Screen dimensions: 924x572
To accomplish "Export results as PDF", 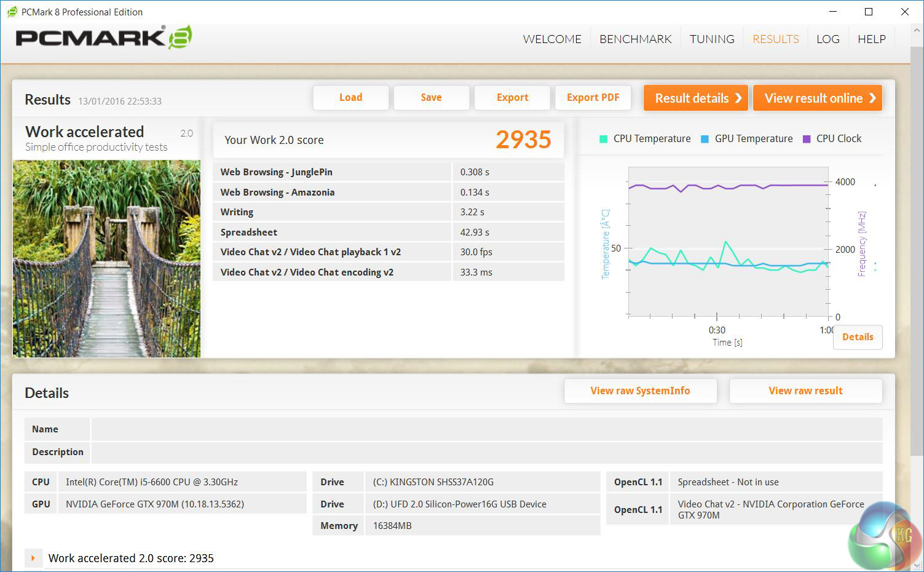I will 593,97.
